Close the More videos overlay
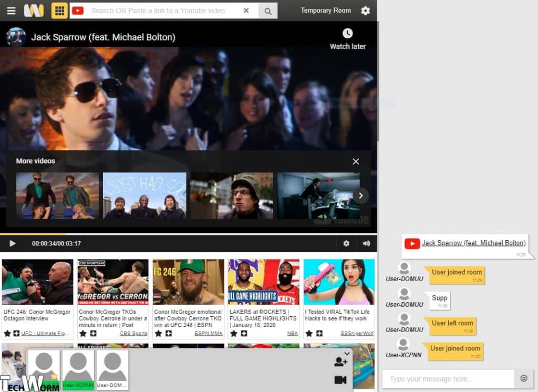 click(x=356, y=161)
